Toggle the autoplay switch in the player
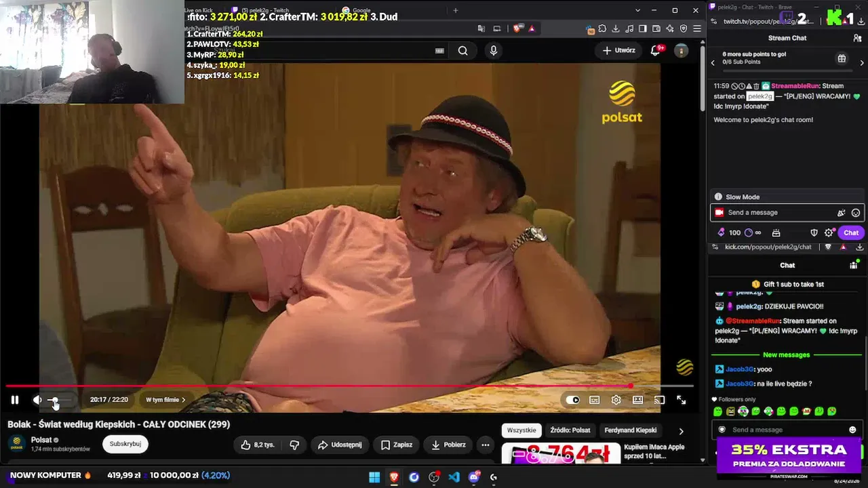Viewport: 868px width, 488px height. pos(573,400)
